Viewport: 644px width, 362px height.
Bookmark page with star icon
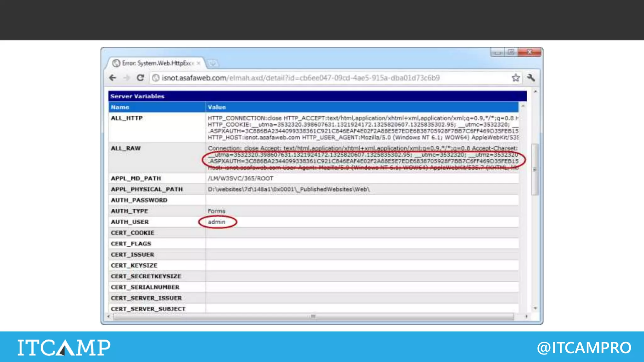point(515,78)
